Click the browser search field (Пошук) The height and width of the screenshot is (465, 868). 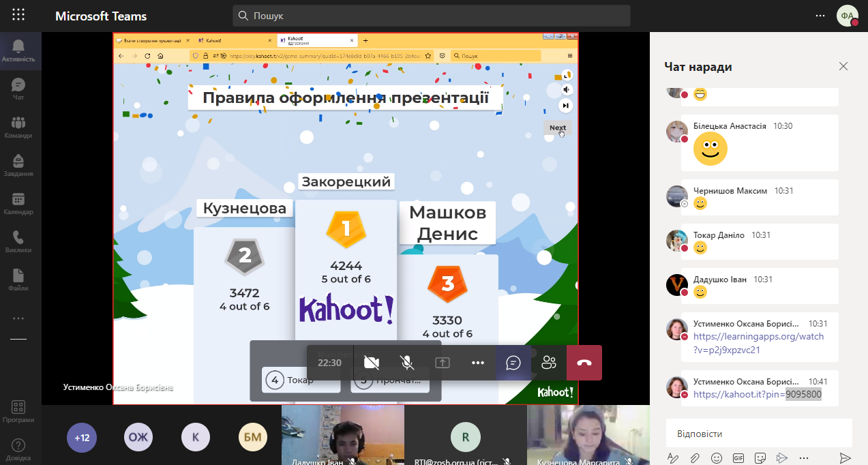[x=496, y=56]
